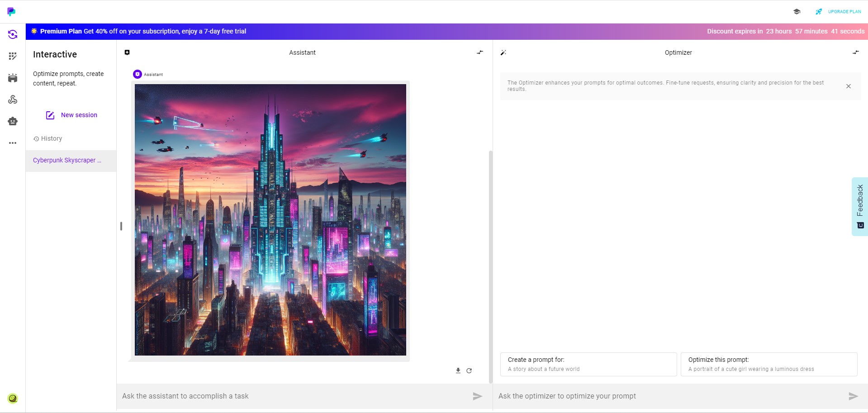Select the 'Create a prompt for' suggestion

[x=588, y=364]
